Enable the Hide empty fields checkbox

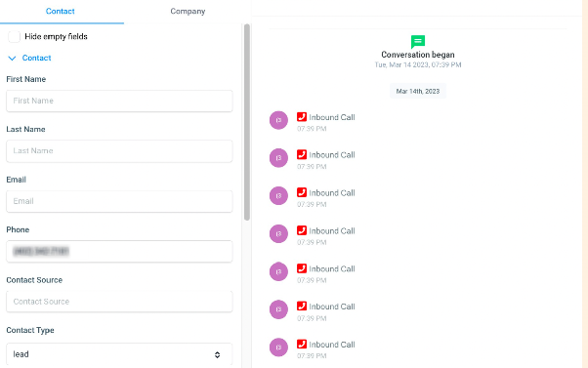14,37
